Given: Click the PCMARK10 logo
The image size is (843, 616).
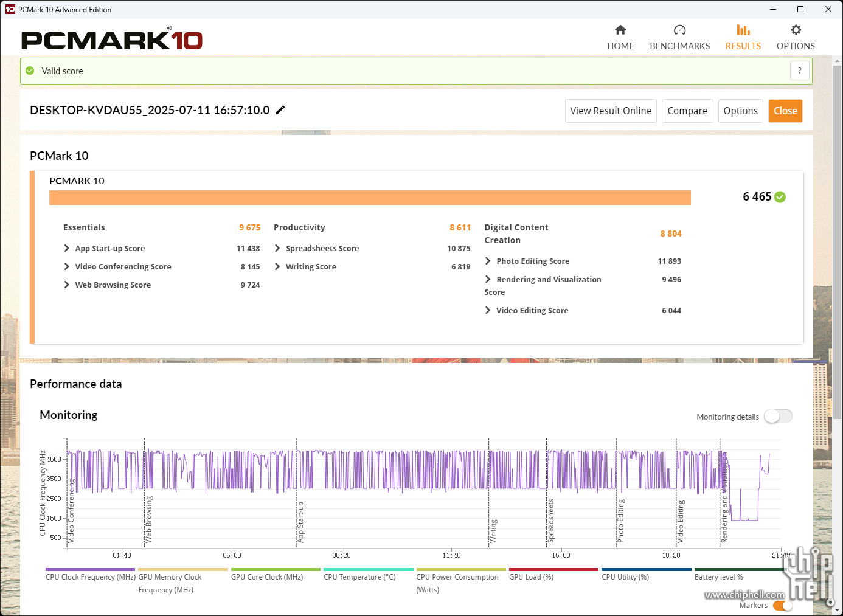Looking at the screenshot, I should coord(112,40).
